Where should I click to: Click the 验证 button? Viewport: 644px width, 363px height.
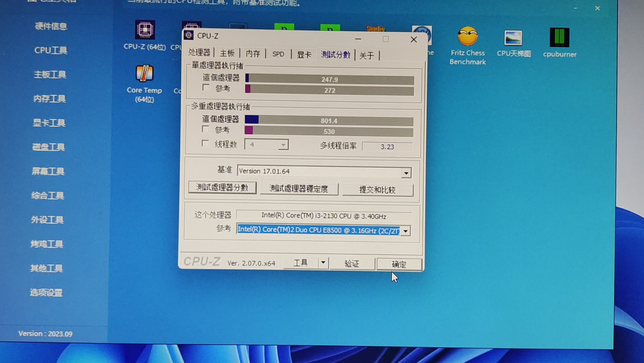pyautogui.click(x=352, y=264)
